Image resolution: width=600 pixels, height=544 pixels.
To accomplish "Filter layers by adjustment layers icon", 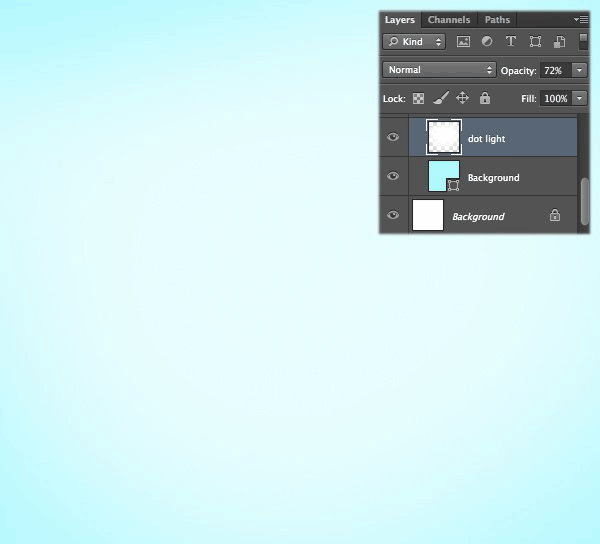I will coord(487,41).
